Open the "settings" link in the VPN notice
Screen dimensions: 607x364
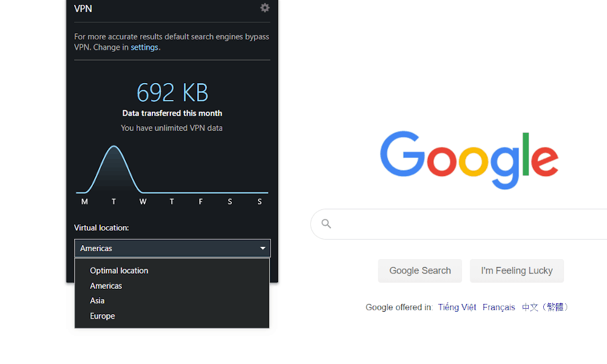(144, 47)
